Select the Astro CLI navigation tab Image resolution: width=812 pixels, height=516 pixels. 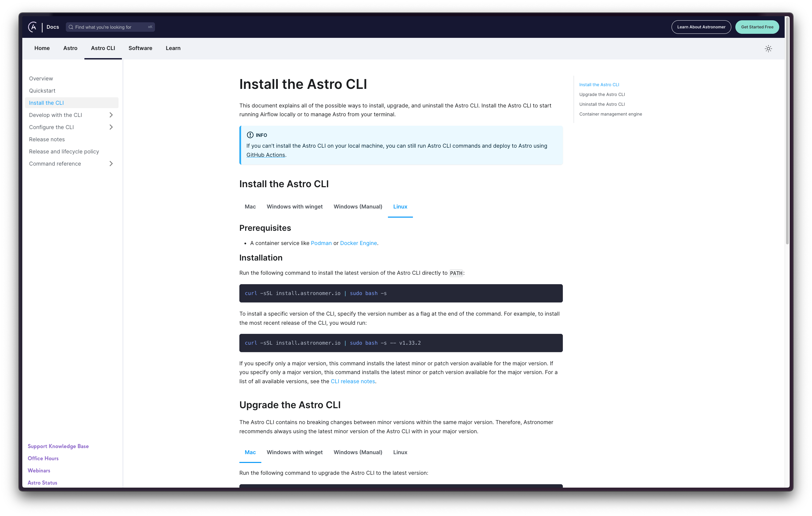[103, 48]
